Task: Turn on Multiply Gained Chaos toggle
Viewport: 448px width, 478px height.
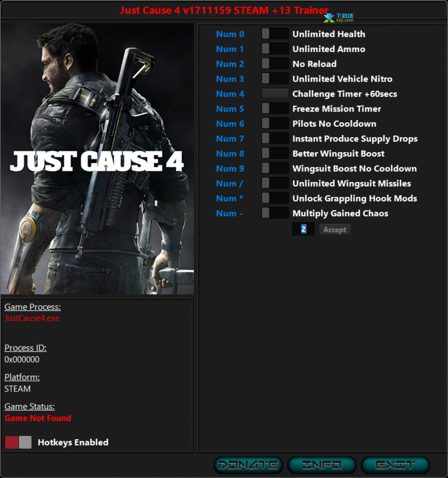Action: (x=275, y=213)
